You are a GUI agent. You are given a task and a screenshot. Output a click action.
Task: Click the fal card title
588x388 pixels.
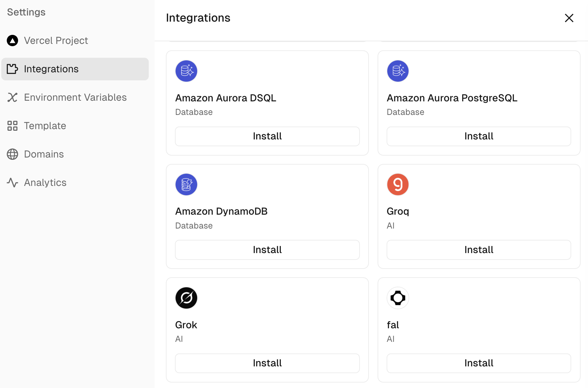point(393,325)
